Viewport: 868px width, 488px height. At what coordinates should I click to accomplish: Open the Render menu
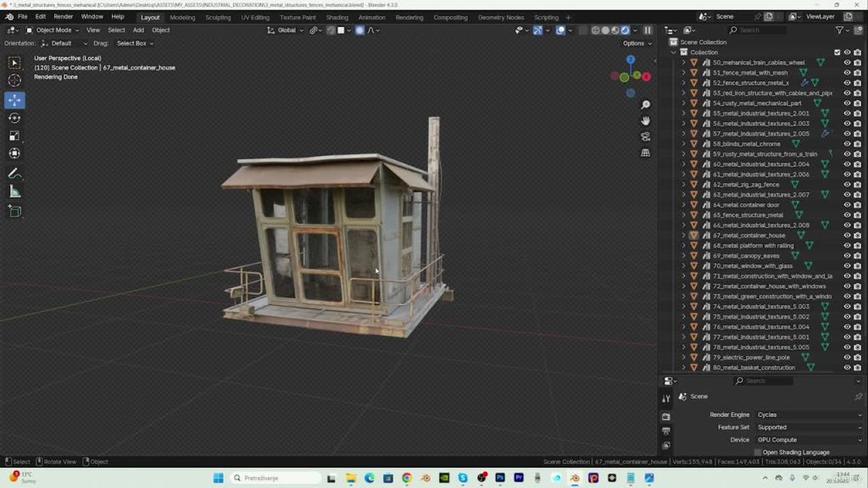(64, 17)
